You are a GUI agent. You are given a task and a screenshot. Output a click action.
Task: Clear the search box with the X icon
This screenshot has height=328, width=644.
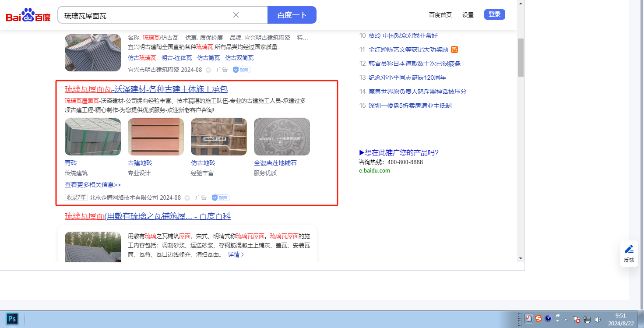pos(236,15)
